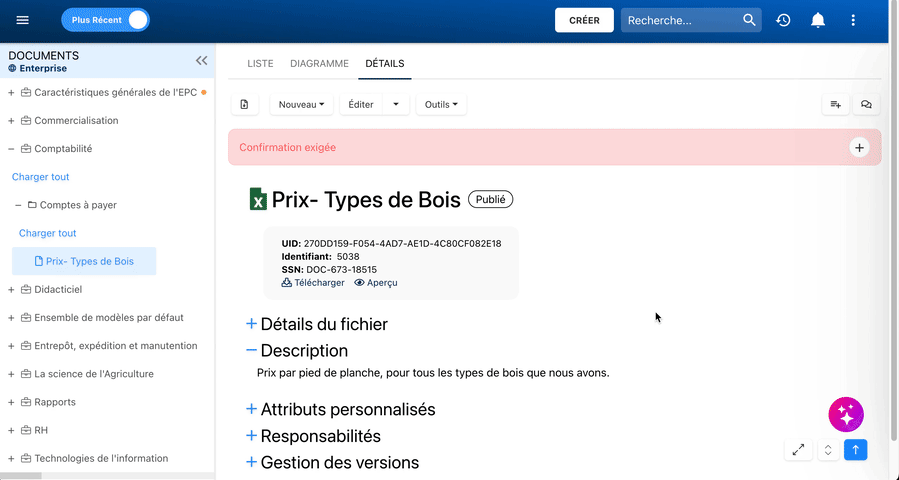Open the pink AI sparkle assistant

(846, 414)
